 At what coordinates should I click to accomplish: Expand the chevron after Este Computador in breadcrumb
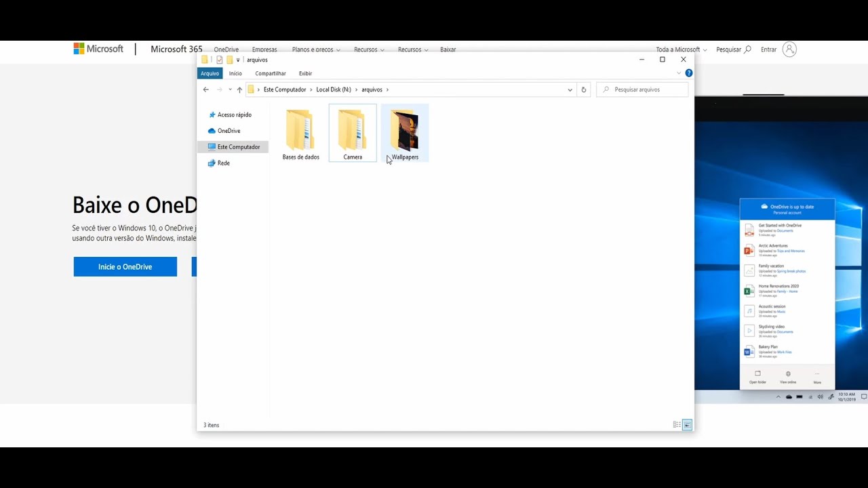coord(312,89)
